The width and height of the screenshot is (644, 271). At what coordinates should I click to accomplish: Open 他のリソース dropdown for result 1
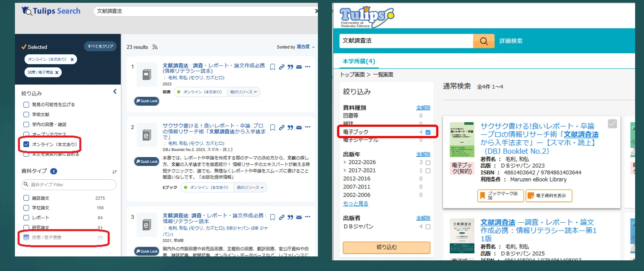click(x=243, y=92)
